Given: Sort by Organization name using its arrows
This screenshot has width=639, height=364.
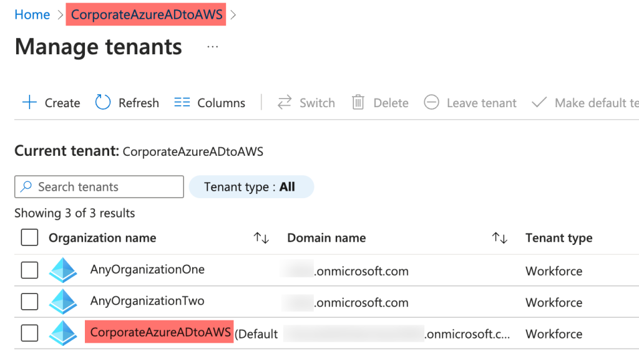Looking at the screenshot, I should (261, 237).
